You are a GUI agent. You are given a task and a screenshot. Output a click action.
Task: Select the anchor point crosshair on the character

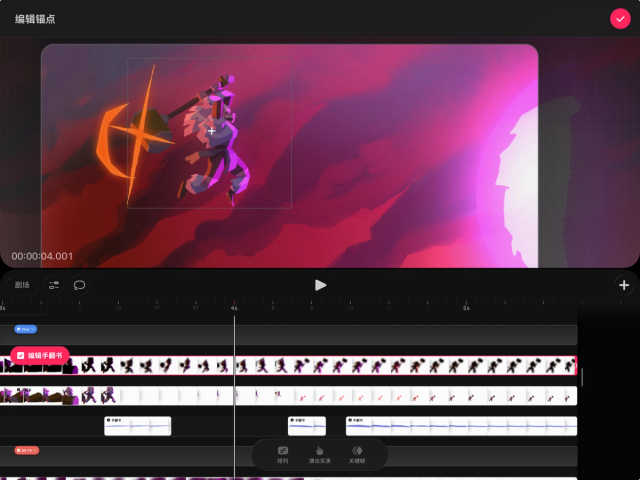(211, 131)
